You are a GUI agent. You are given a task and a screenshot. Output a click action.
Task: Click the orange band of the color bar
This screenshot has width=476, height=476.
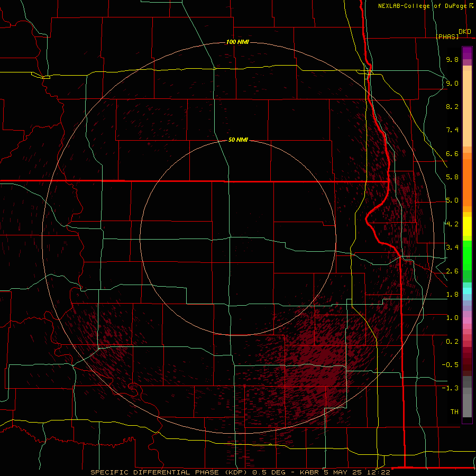[467, 183]
